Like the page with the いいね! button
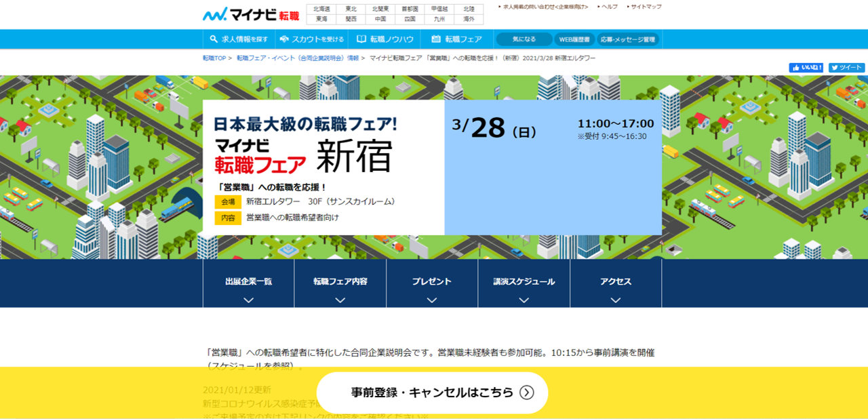This screenshot has width=868, height=419. pyautogui.click(x=806, y=68)
